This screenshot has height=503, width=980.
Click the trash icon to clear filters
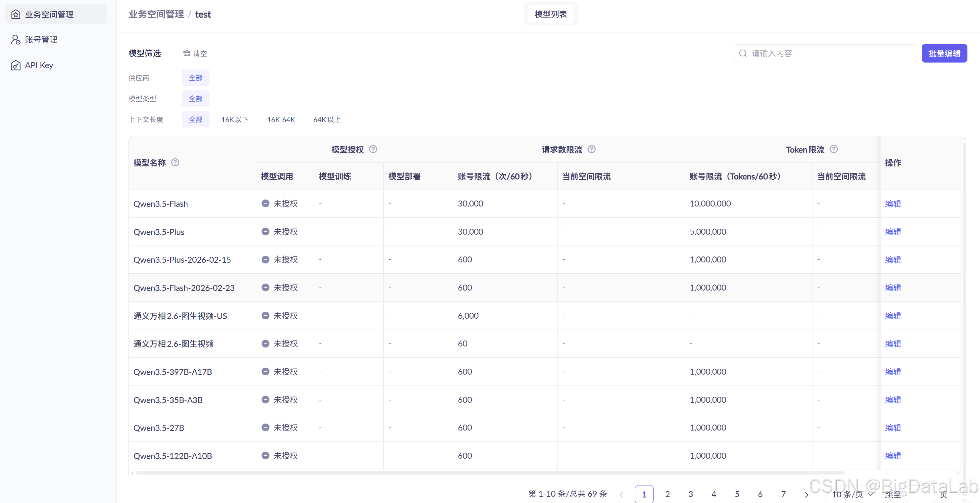tap(187, 53)
